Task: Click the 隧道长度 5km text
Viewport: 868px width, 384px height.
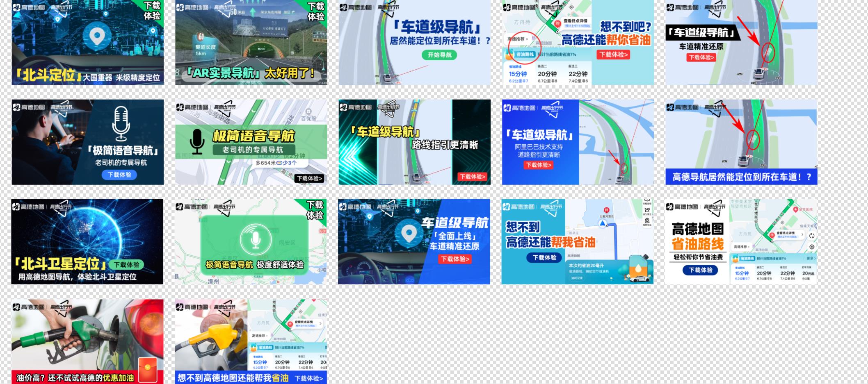Action: click(x=206, y=50)
